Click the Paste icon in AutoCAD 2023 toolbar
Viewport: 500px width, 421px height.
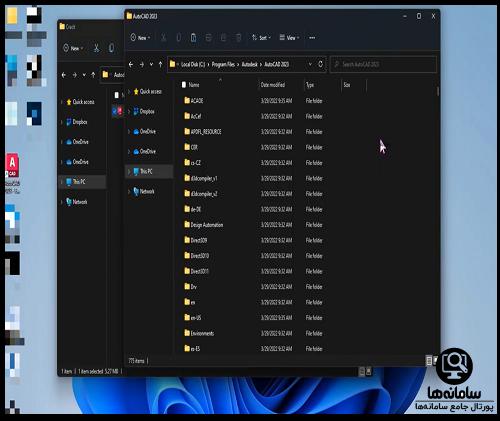tap(194, 38)
